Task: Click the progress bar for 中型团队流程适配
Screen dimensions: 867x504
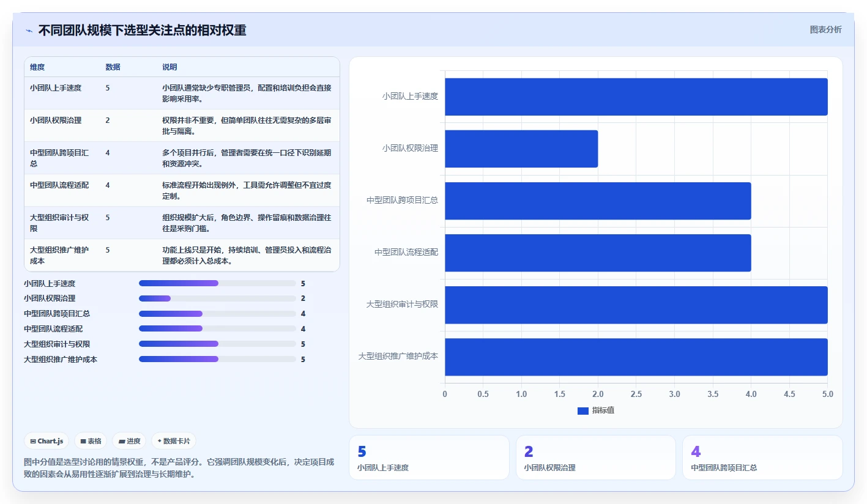Action: [217, 328]
